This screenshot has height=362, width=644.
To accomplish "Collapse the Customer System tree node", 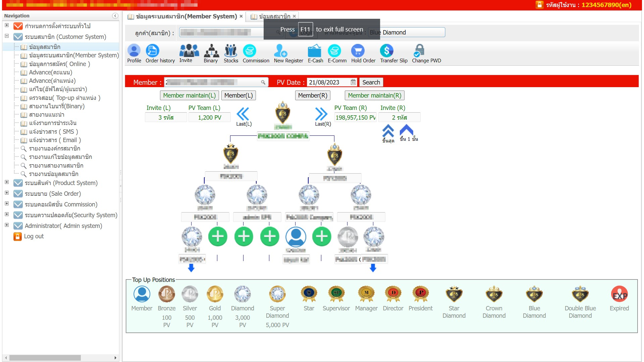I will click(7, 36).
